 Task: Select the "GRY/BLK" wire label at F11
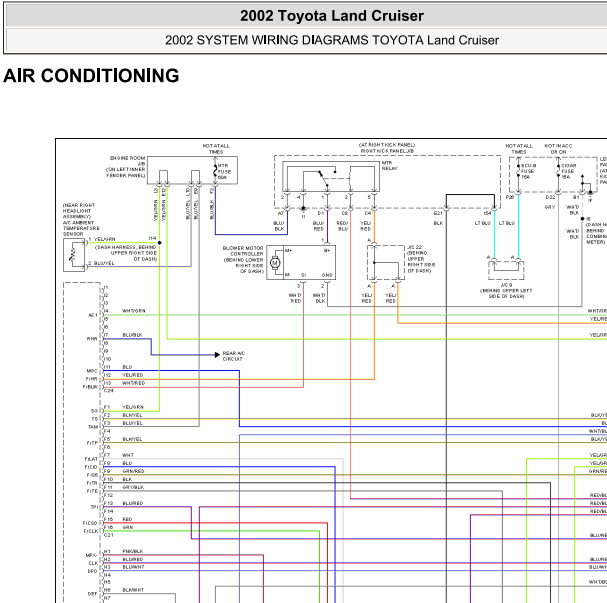click(x=133, y=487)
